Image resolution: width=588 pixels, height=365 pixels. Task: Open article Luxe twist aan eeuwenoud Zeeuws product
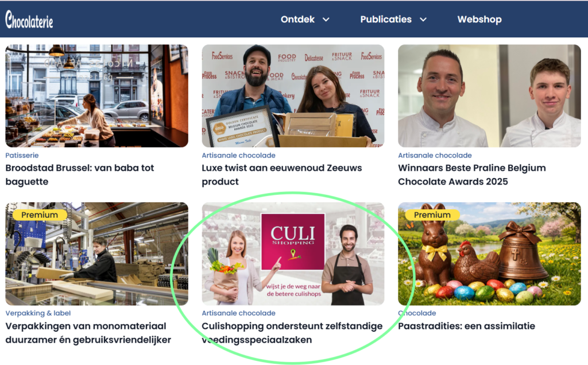click(x=281, y=175)
